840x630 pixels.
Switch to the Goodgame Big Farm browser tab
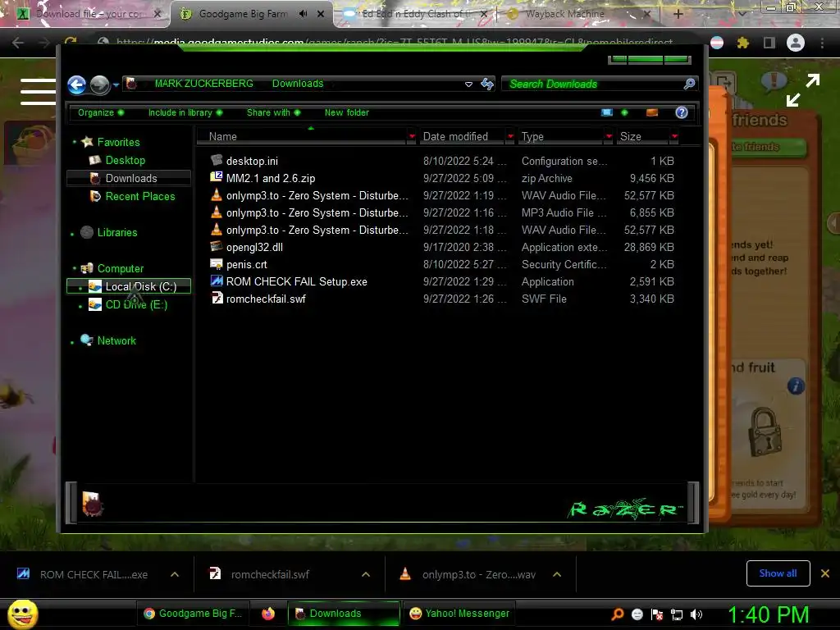tap(243, 14)
